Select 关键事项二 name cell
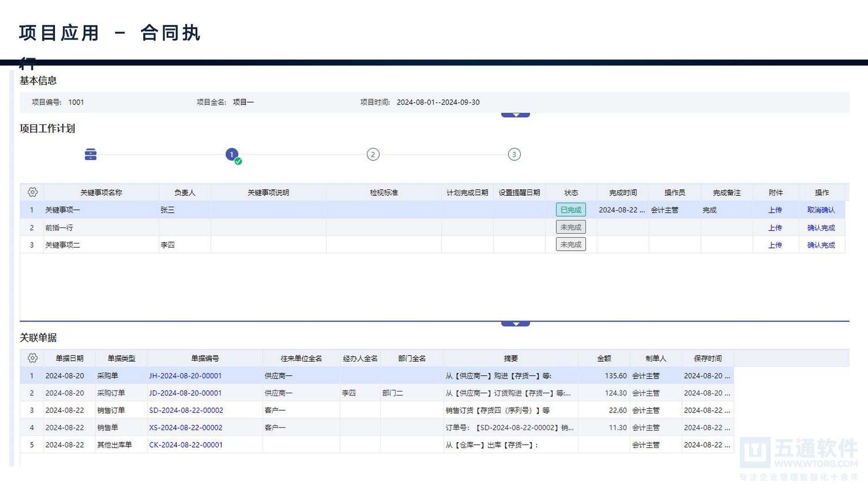The image size is (868, 489). [101, 245]
